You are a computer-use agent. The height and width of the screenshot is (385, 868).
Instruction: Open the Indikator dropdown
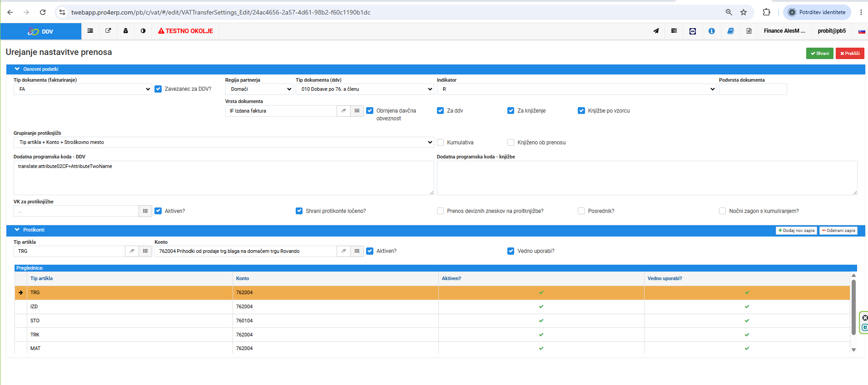point(576,89)
